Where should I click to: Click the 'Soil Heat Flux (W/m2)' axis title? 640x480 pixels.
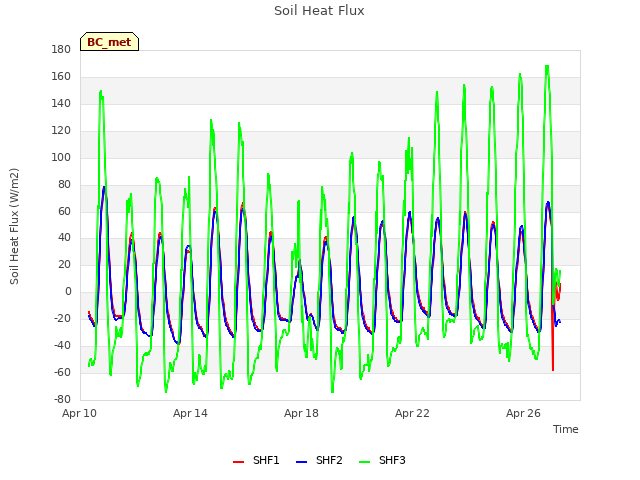click(14, 226)
